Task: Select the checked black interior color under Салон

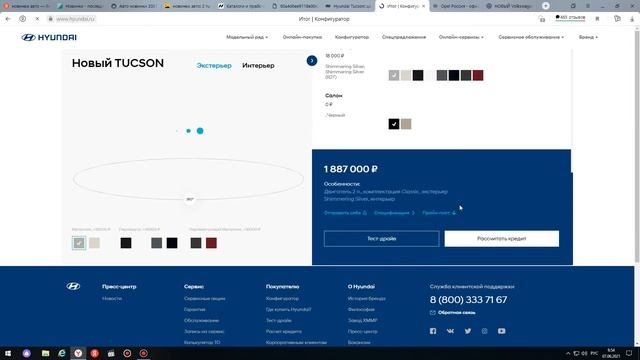Action: tap(394, 124)
